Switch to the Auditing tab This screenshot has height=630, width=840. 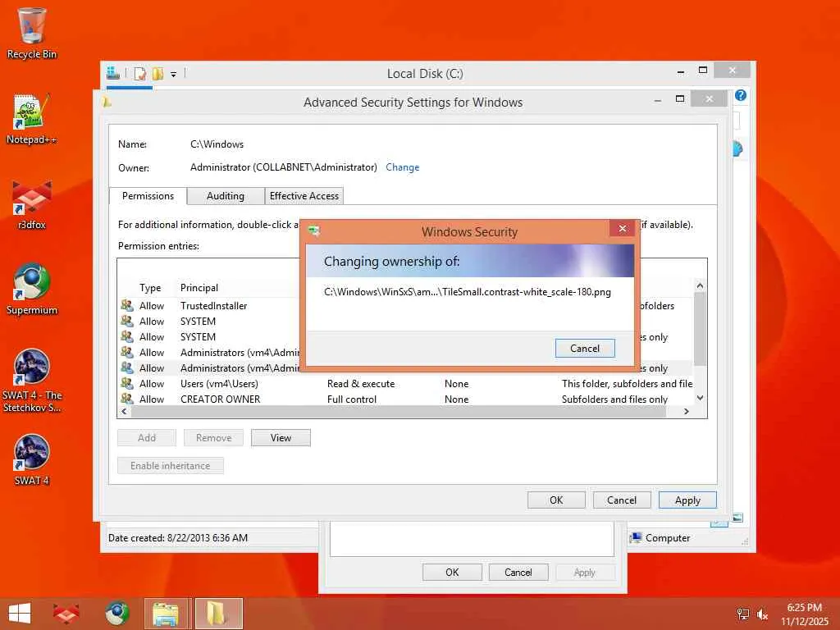226,196
